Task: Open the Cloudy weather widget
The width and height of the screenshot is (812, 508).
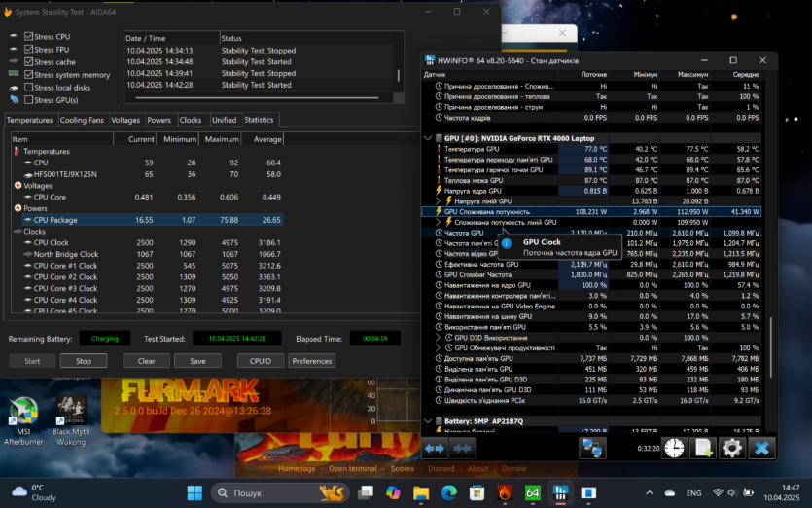Action: [x=34, y=492]
